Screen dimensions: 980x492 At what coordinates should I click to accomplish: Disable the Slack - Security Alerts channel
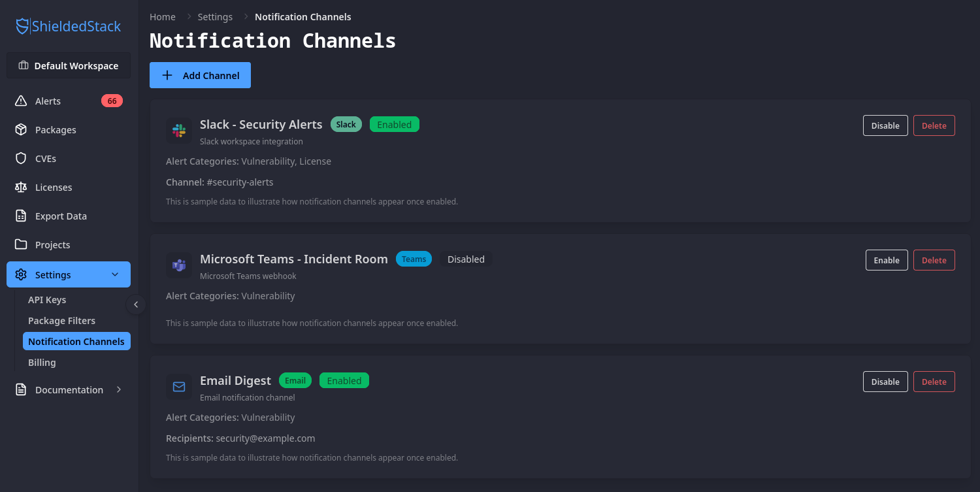[885, 125]
